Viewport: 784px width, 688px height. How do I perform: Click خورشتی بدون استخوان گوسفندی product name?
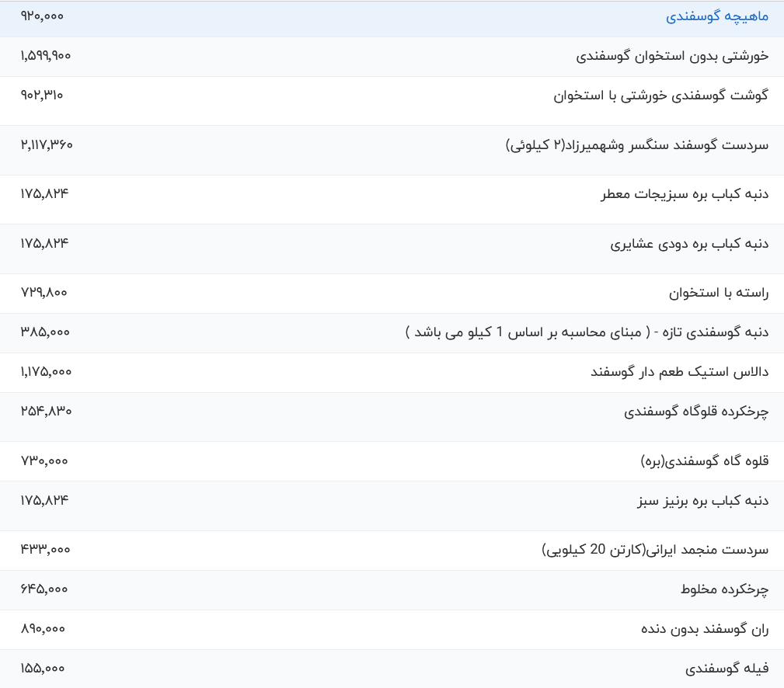click(x=672, y=56)
